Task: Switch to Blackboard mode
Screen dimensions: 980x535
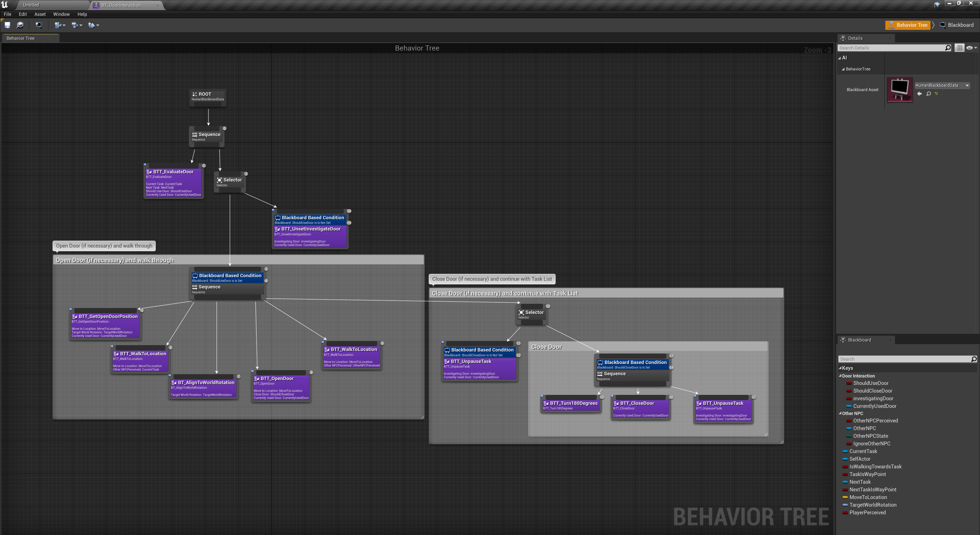Action: (957, 25)
